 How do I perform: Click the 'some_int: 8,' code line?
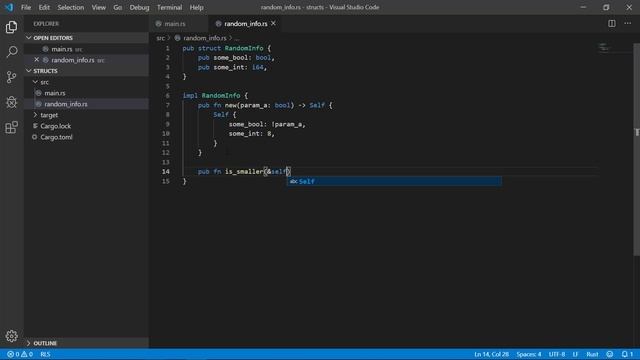point(251,133)
